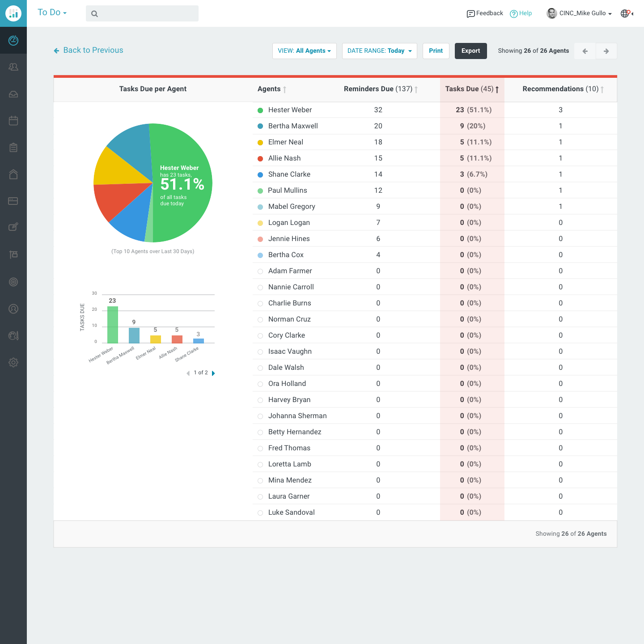Click inside the search input field
This screenshot has width=644, height=644.
coord(142,13)
